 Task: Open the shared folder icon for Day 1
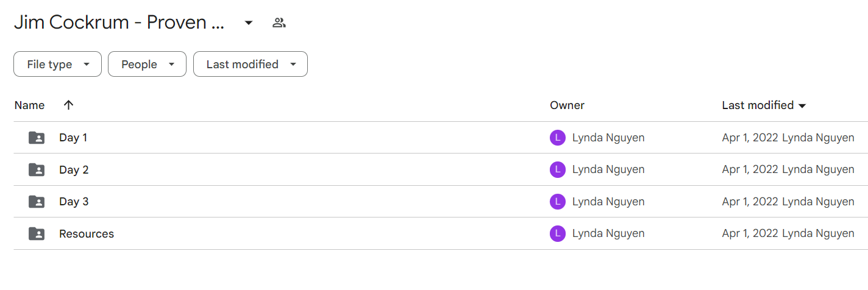37,138
